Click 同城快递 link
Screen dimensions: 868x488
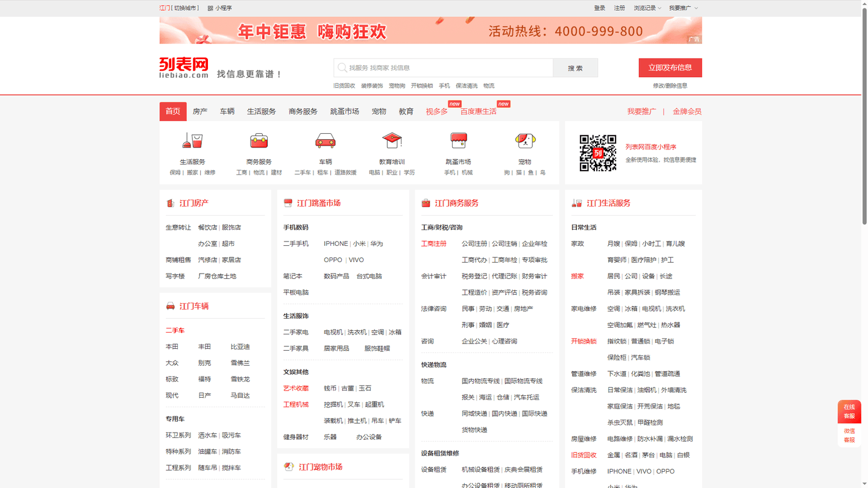tap(474, 414)
